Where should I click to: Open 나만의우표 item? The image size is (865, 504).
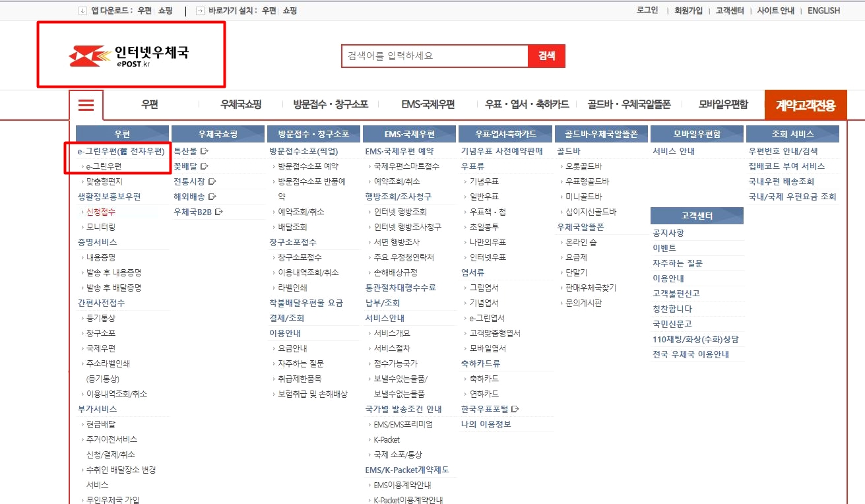point(488,242)
